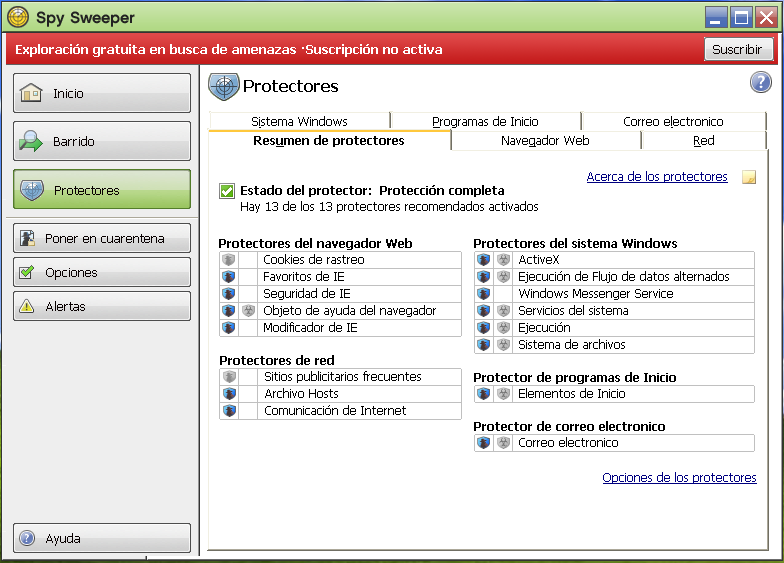Go to Inicio in sidebar
This screenshot has height=563, width=784.
[x=102, y=93]
